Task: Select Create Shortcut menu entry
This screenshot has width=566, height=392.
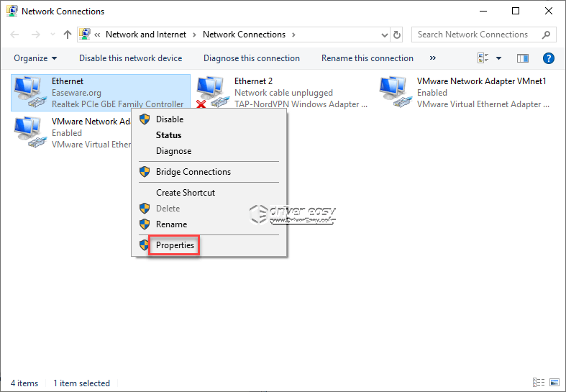Action: tap(186, 193)
